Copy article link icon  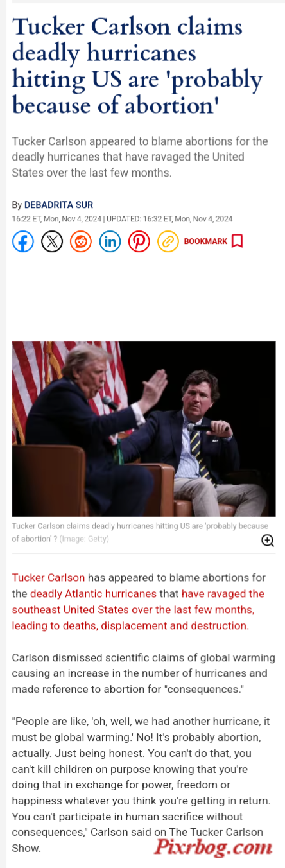click(168, 241)
